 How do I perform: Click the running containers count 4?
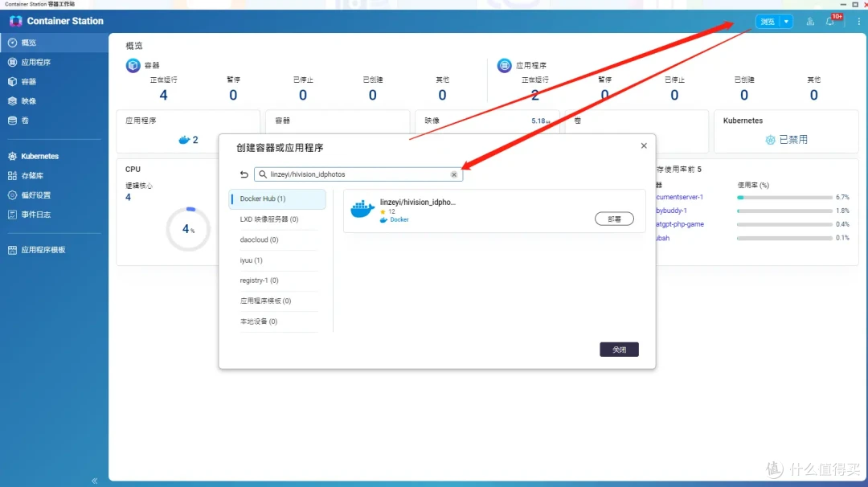(x=163, y=95)
